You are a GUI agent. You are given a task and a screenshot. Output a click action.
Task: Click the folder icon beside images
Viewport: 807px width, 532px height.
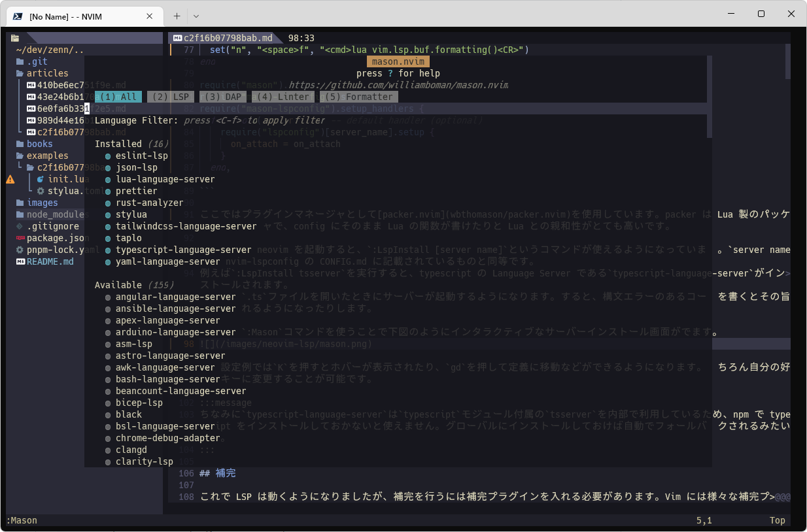click(20, 203)
